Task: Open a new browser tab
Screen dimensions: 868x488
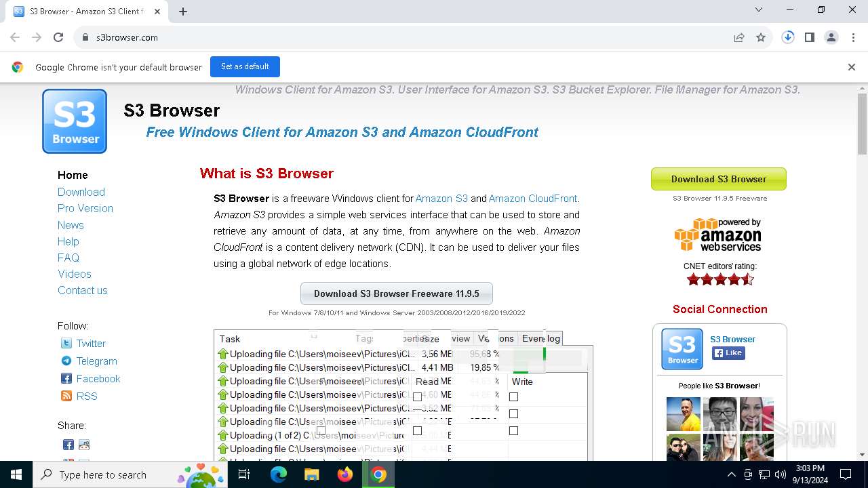Action: [x=183, y=11]
